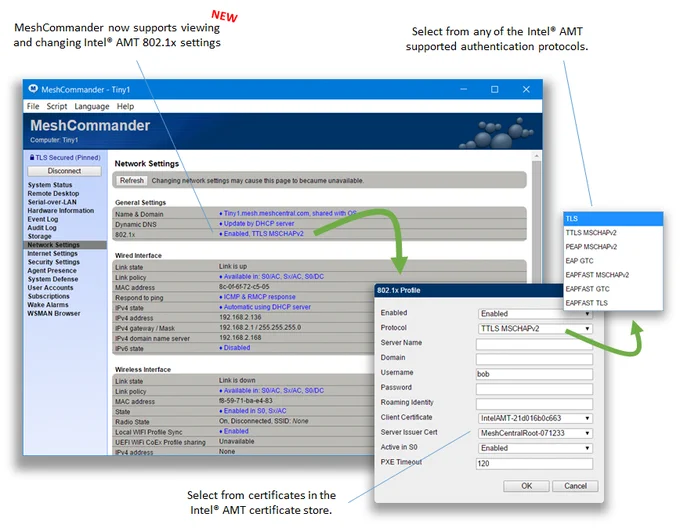Select PEAP MSCHAPv2 in the protocol list
The width and height of the screenshot is (680, 528).
[x=613, y=247]
